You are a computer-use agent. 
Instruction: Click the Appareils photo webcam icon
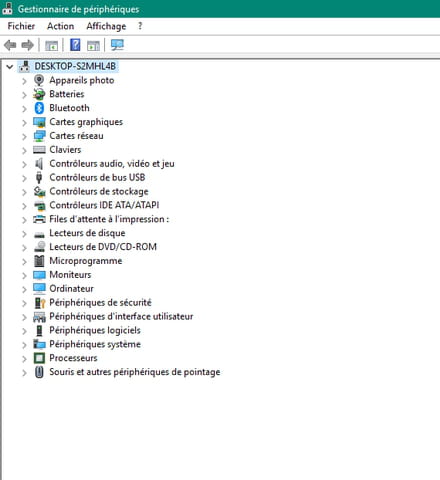point(39,80)
